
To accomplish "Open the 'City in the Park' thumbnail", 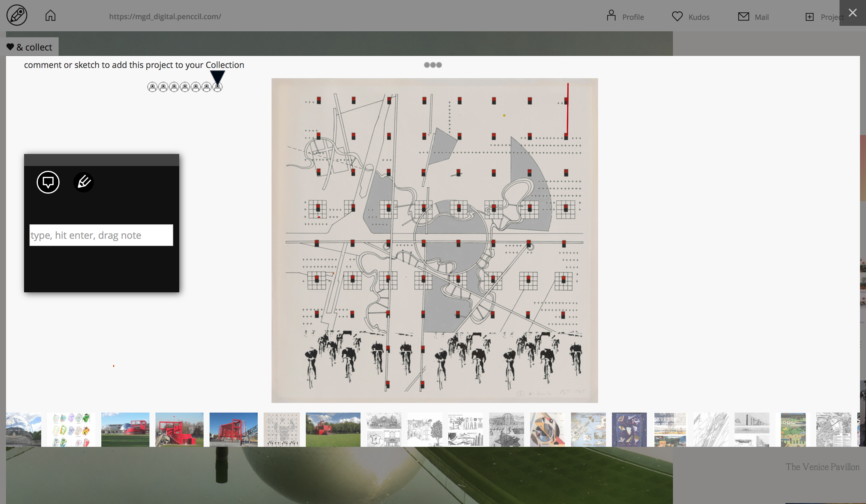I will point(588,430).
